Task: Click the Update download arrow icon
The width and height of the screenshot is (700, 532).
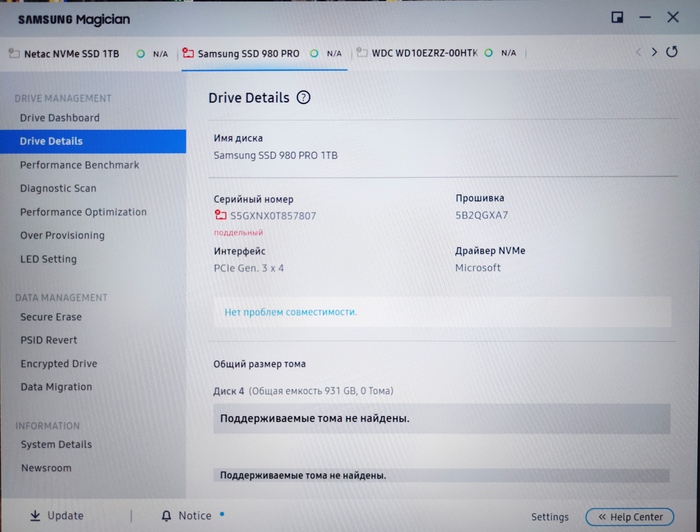Action: [35, 515]
